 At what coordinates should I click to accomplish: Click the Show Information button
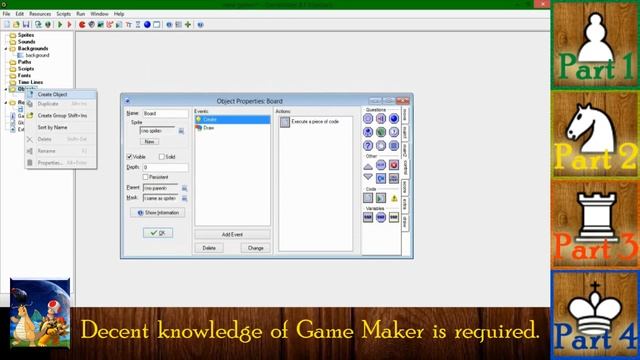tap(158, 213)
